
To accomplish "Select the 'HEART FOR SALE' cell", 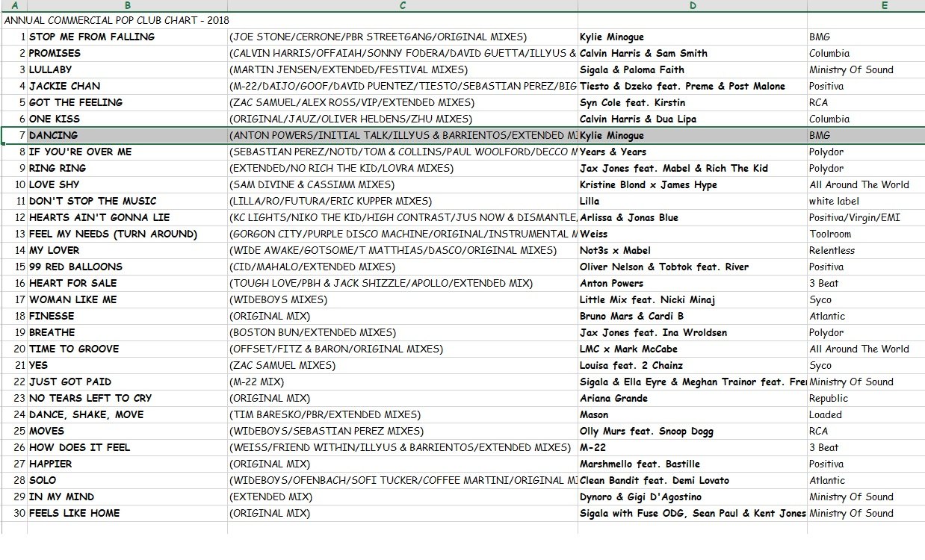I will (x=127, y=283).
